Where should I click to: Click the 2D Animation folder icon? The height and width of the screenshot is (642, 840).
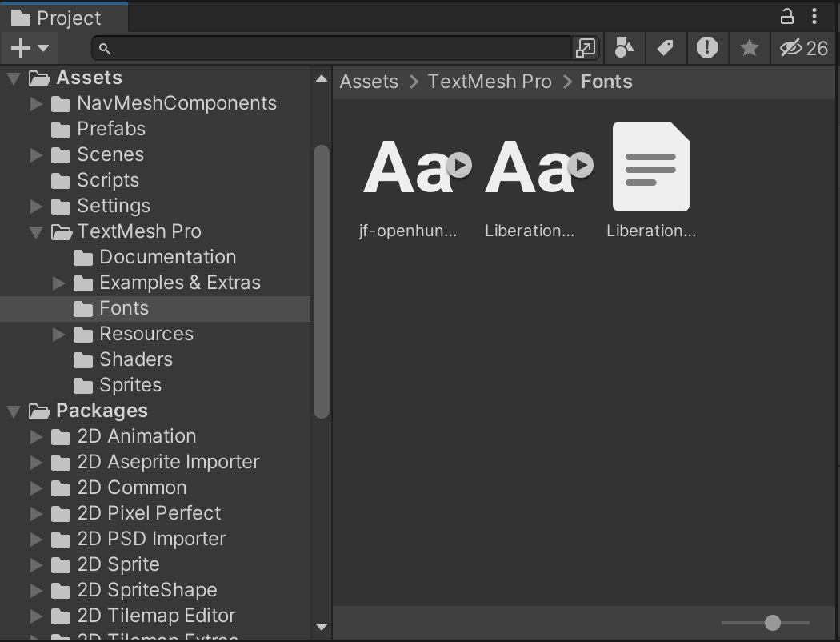(x=61, y=437)
